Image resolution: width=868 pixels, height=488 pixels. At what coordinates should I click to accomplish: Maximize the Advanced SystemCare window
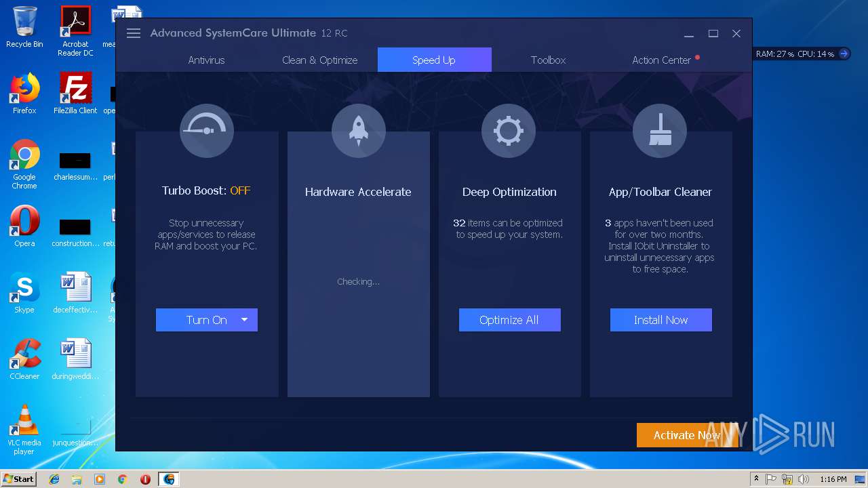713,33
